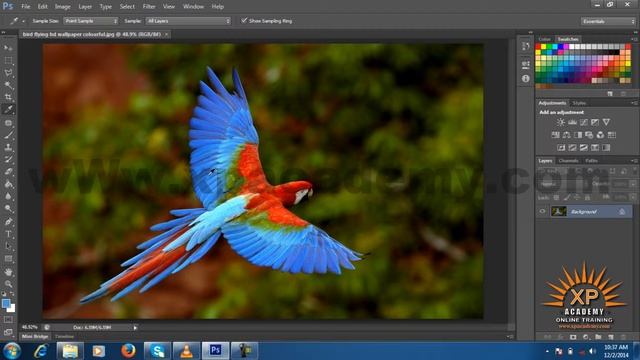This screenshot has width=640, height=360.
Task: Open the Essentials workspace dropdown
Action: [x=608, y=21]
